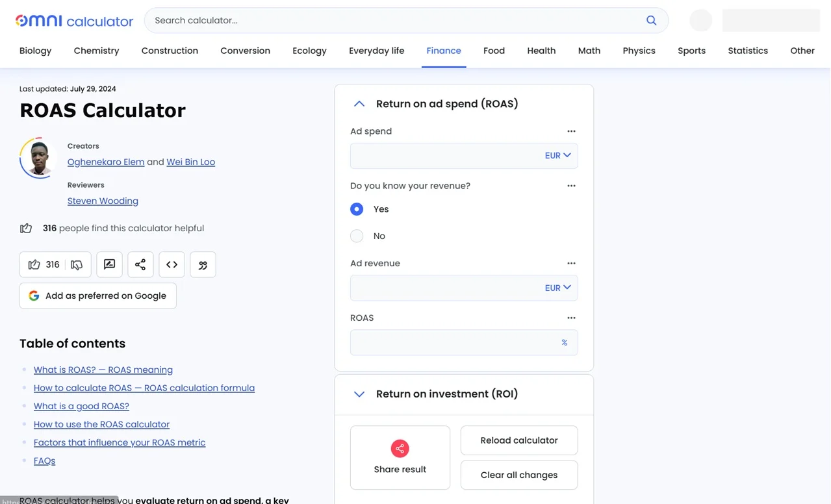Click the Ad revenue input field
Screen dimensions: 831x504
(x=446, y=288)
